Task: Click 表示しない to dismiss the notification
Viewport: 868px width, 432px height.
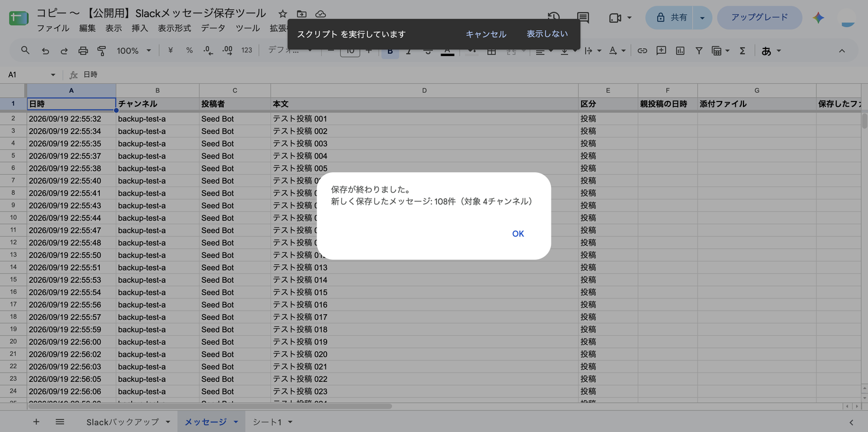Action: (547, 34)
